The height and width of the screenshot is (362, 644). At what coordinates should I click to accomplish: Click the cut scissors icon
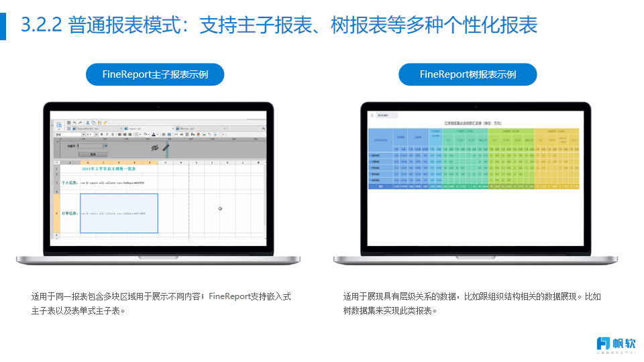click(x=87, y=123)
